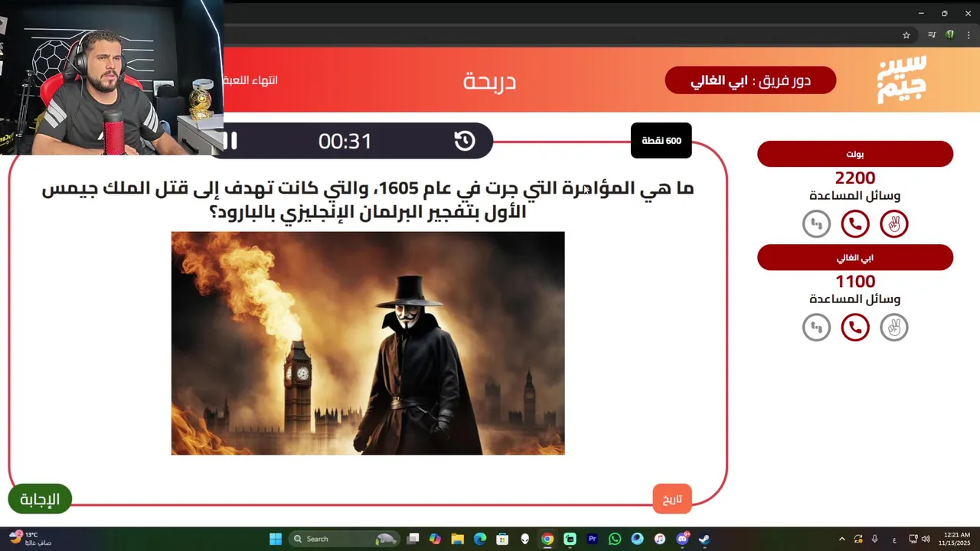The width and height of the screenshot is (980, 551).
Task: Open File Explorer from taskbar
Action: pos(458,539)
